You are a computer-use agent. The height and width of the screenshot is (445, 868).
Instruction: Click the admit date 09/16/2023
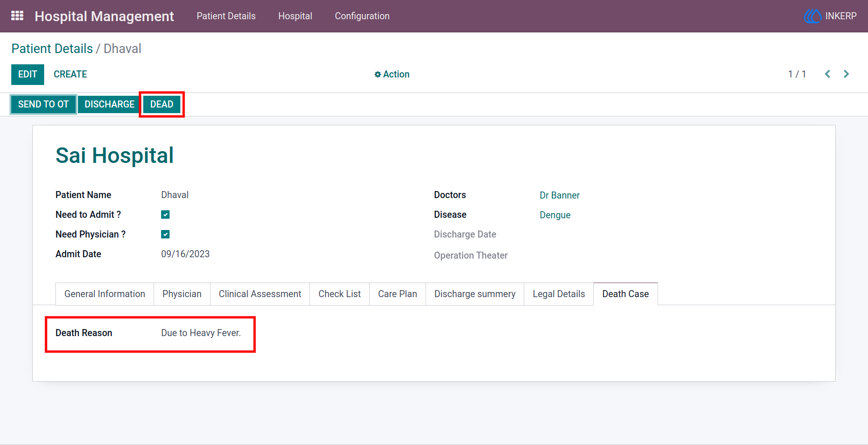click(186, 254)
